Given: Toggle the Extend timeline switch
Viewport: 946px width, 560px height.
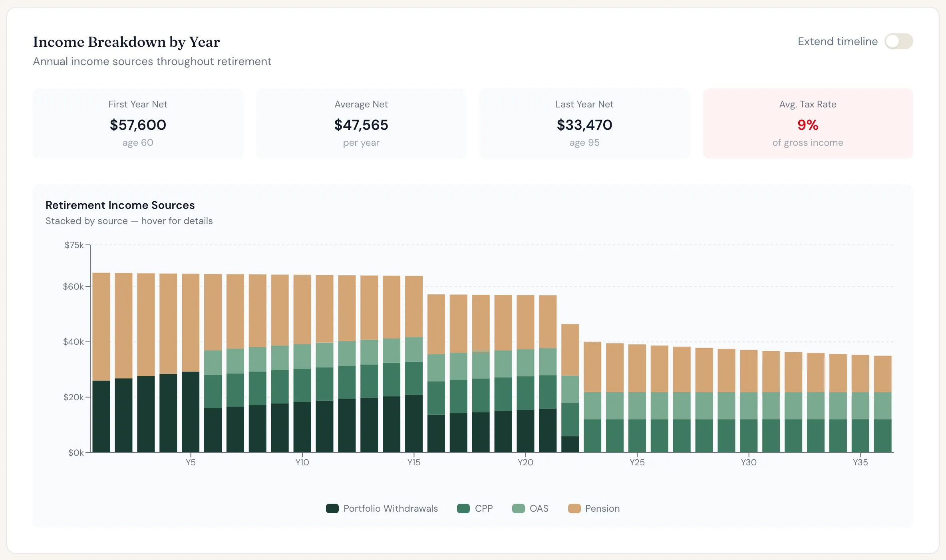Looking at the screenshot, I should click(898, 41).
